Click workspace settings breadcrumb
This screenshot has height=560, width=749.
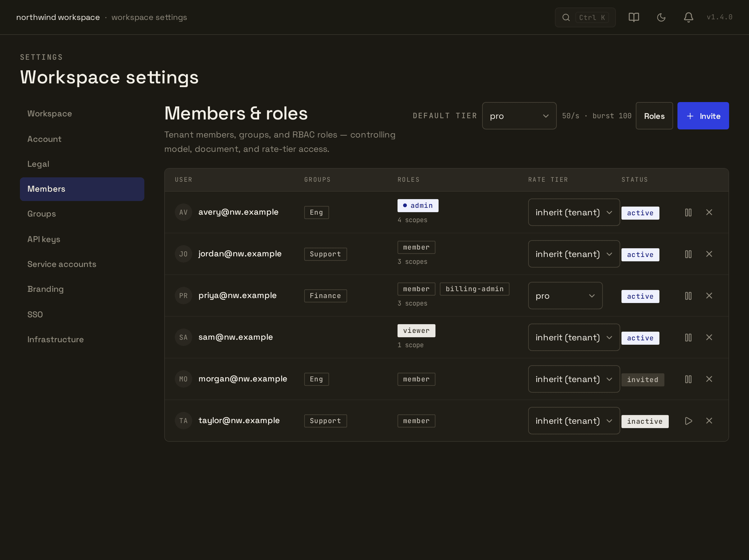(x=149, y=17)
